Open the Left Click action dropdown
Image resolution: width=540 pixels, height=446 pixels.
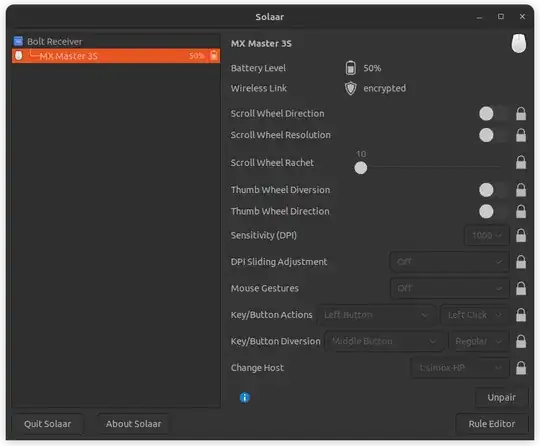click(x=475, y=315)
